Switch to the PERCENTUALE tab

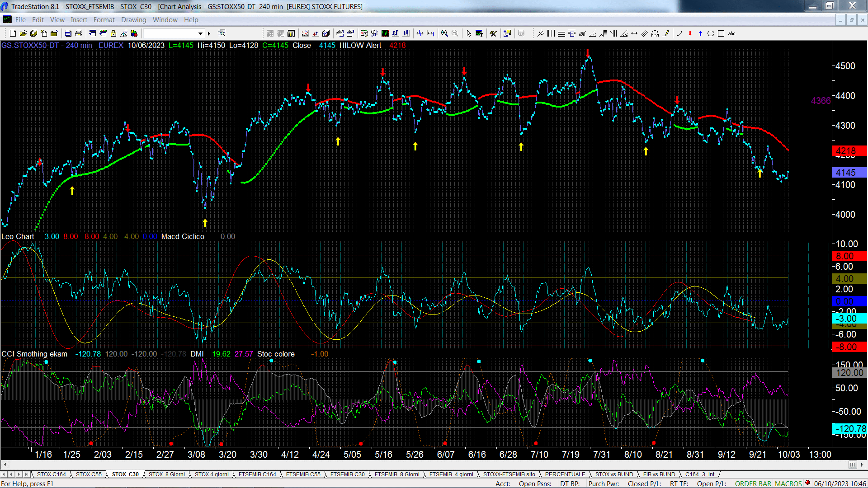565,474
